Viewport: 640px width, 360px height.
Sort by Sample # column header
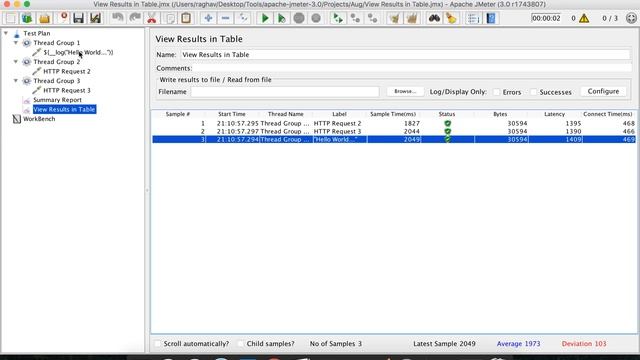(178, 114)
